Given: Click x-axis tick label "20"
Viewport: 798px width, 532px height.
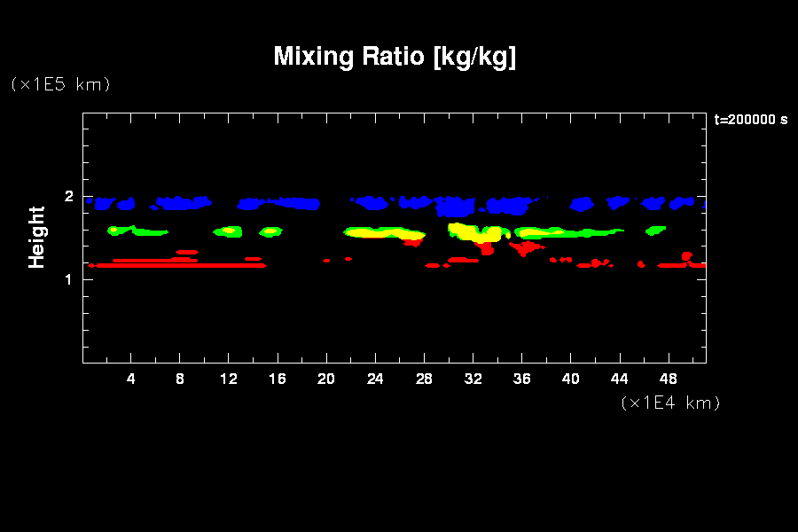Looking at the screenshot, I should click(327, 379).
